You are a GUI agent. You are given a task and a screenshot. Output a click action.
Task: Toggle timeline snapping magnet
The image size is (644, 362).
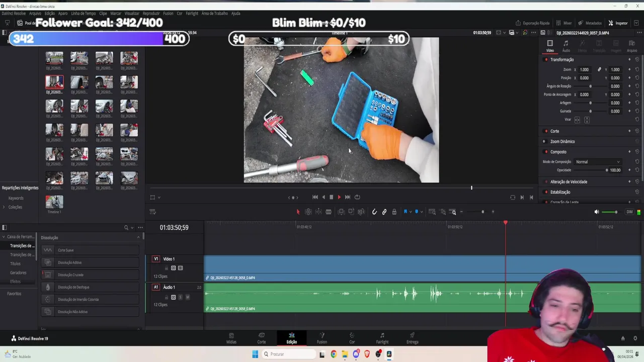[x=374, y=212]
